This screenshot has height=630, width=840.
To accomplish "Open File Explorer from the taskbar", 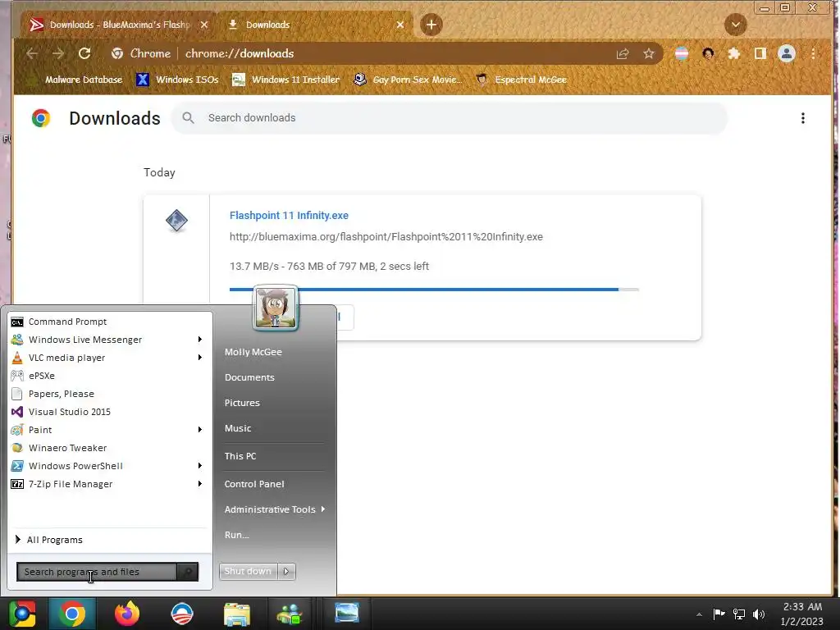I will [x=237, y=614].
